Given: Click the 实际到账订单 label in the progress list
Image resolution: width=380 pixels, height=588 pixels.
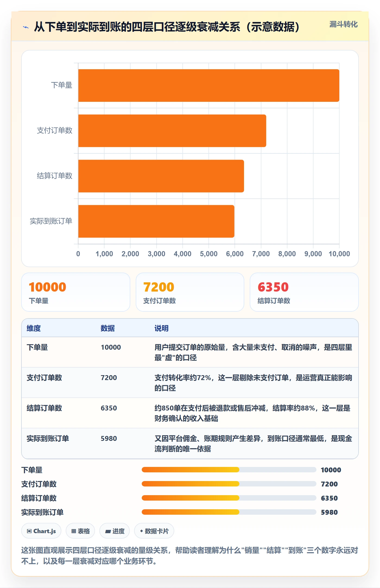Looking at the screenshot, I should pyautogui.click(x=42, y=512).
